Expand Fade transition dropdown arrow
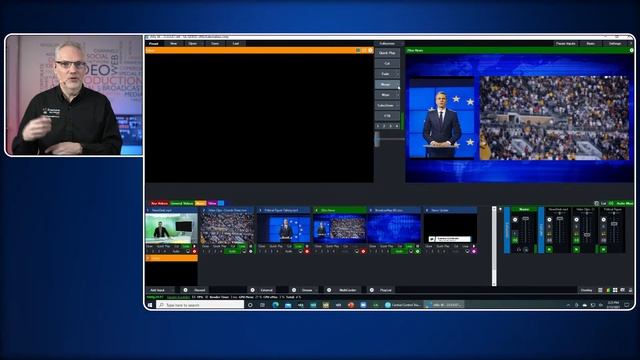 pyautogui.click(x=398, y=74)
